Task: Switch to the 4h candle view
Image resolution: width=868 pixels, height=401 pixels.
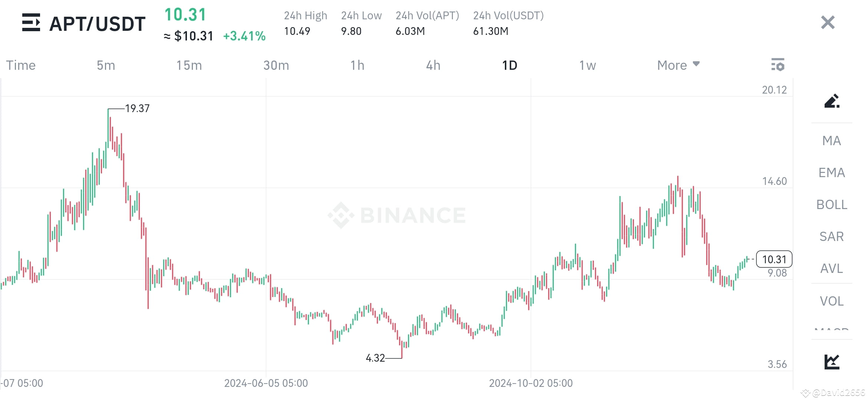Action: pos(433,65)
